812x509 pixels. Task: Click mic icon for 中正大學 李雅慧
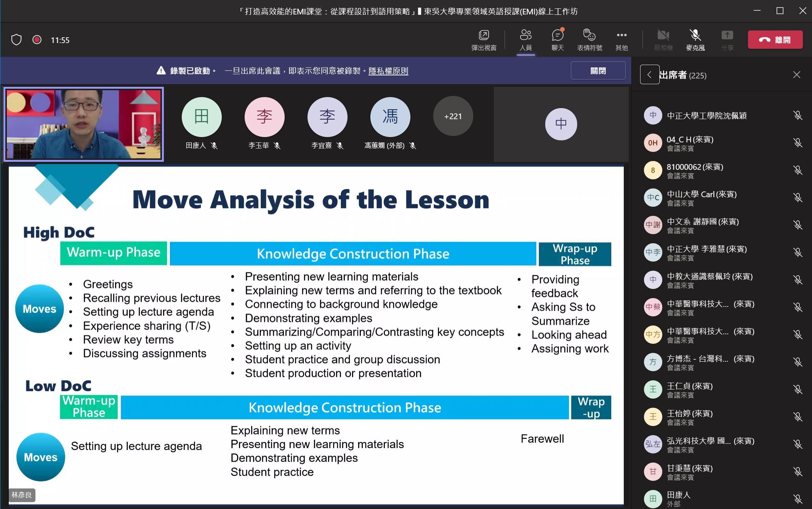798,252
